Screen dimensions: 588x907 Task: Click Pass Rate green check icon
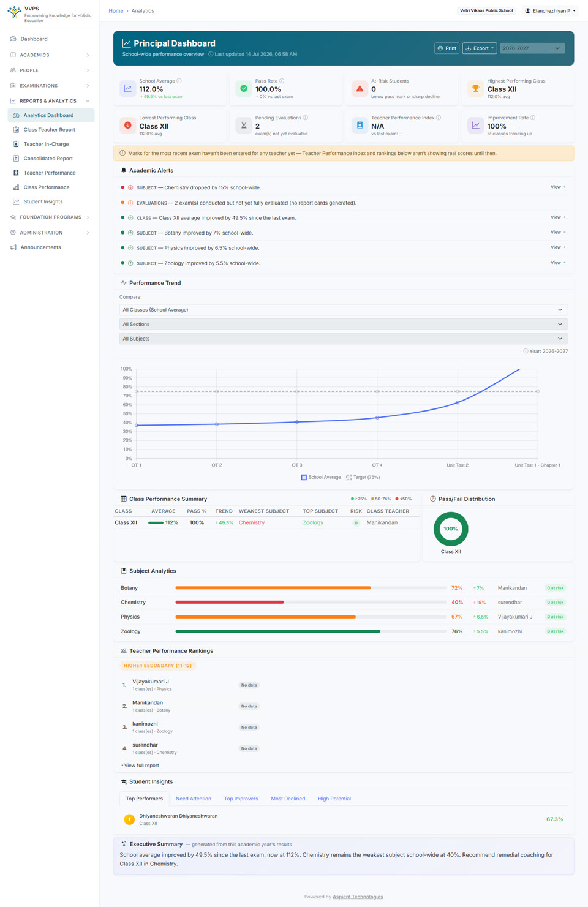pos(244,89)
